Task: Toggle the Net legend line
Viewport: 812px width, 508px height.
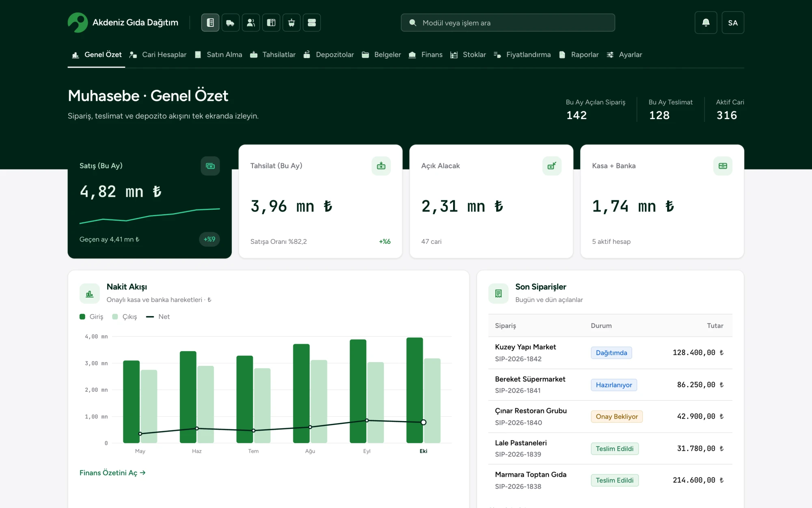Action: (x=158, y=317)
